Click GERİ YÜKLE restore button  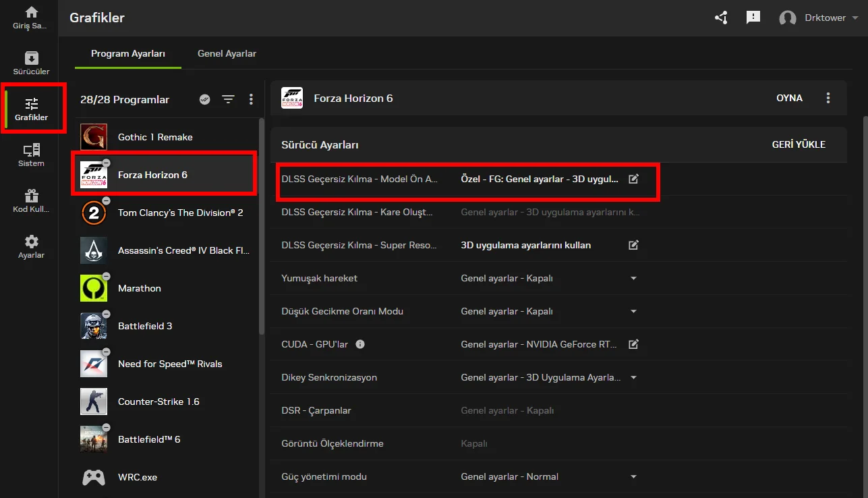point(799,144)
